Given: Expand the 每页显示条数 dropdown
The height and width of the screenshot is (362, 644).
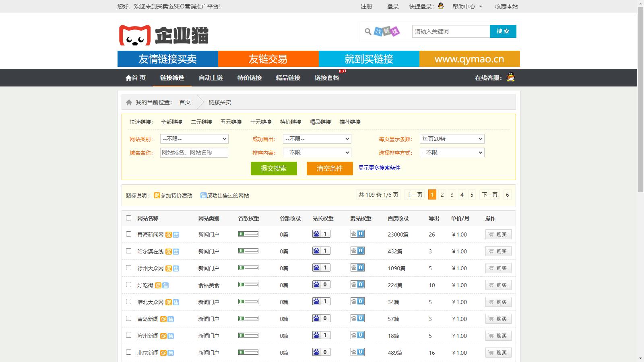Looking at the screenshot, I should tap(452, 139).
